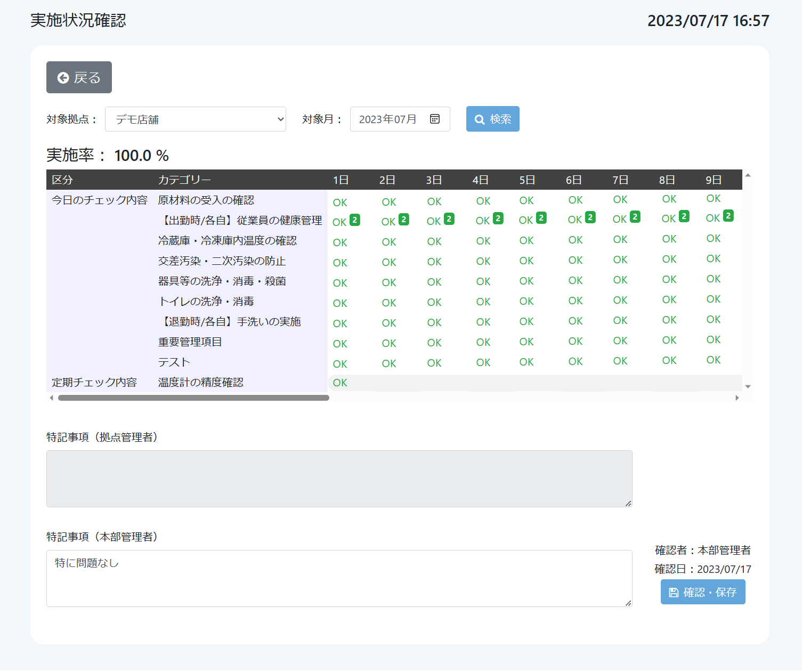The image size is (802, 672).
Task: Click OK for 交差汚染・二次汚染の防止 on 5日
Action: click(x=526, y=261)
